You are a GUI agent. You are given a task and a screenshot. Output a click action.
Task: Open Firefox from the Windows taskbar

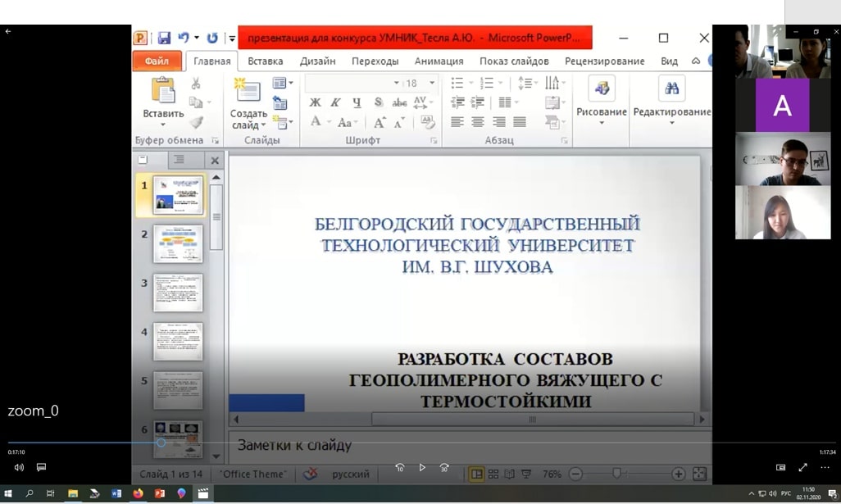point(138,494)
